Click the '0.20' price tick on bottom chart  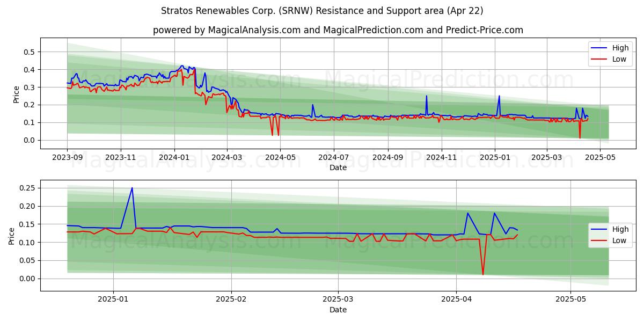tap(27, 207)
